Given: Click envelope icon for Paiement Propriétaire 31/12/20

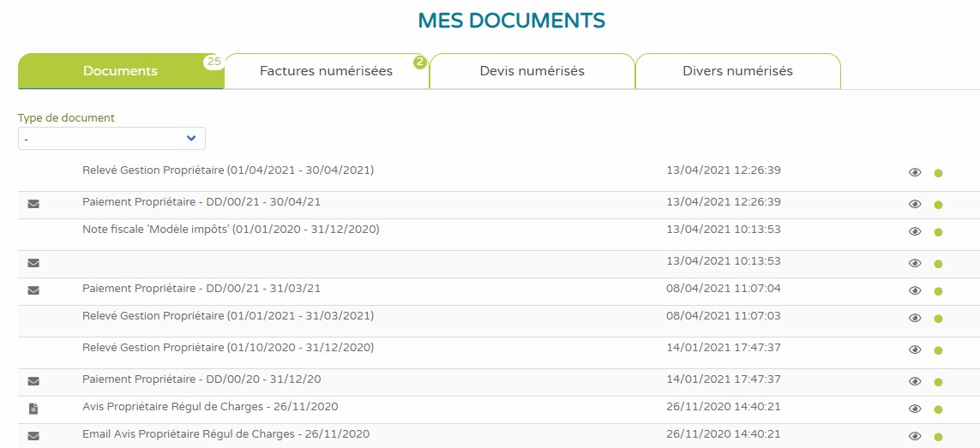Looking at the screenshot, I should click(33, 381).
